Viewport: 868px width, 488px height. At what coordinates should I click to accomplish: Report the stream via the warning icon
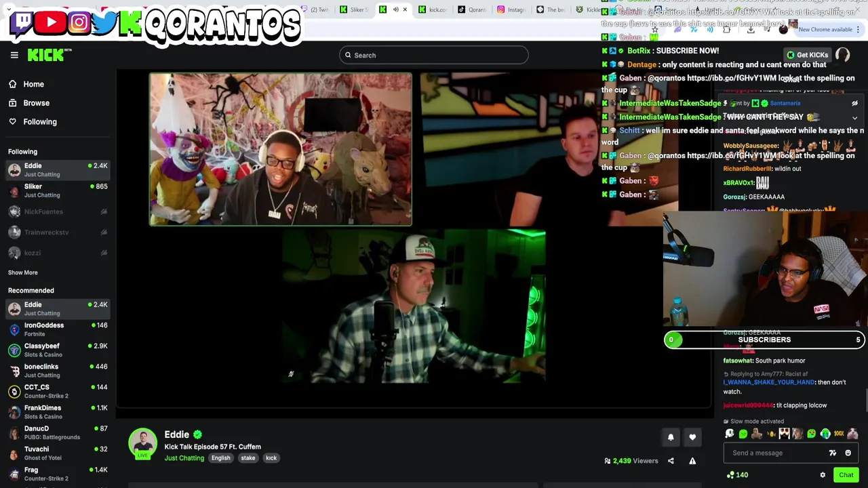click(x=692, y=461)
